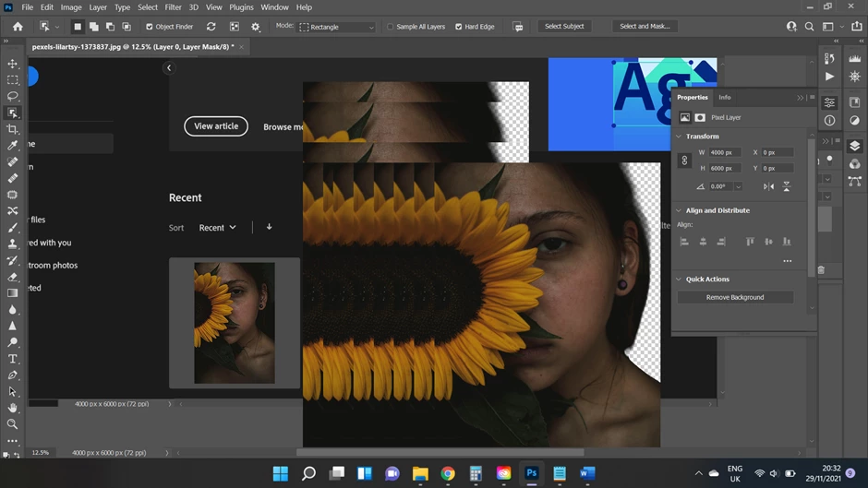Select the Lasso tool
Image resolution: width=868 pixels, height=488 pixels.
coord(13,96)
